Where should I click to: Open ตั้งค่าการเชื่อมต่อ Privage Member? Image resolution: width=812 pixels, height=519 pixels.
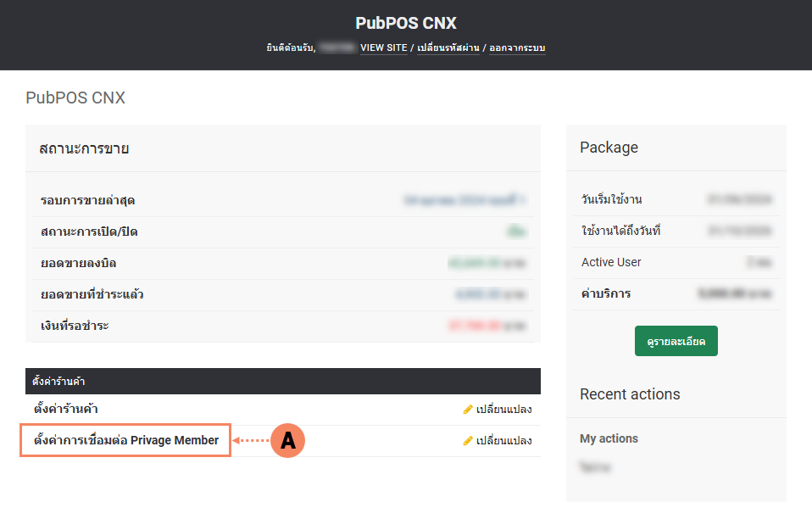click(125, 441)
